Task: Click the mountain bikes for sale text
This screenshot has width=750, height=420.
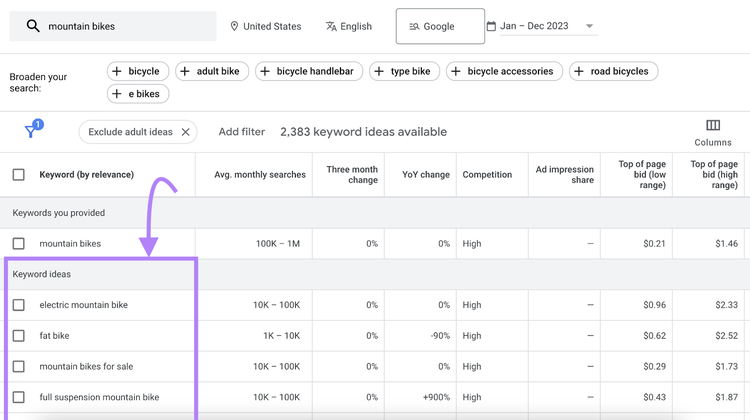Action: click(86, 366)
